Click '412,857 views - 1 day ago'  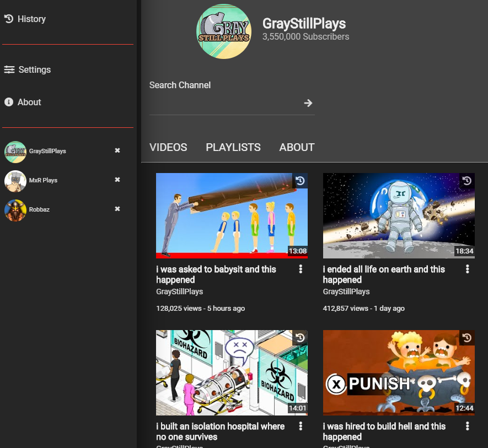click(364, 309)
